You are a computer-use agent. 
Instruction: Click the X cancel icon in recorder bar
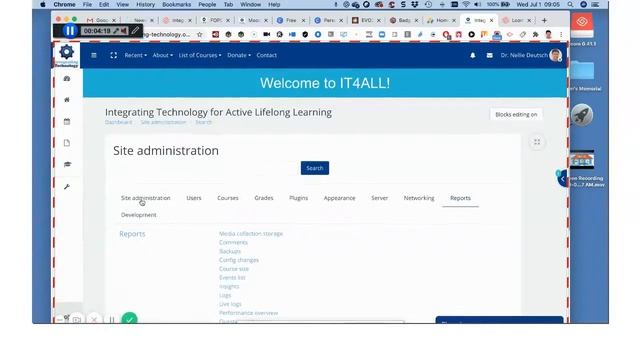(94, 320)
